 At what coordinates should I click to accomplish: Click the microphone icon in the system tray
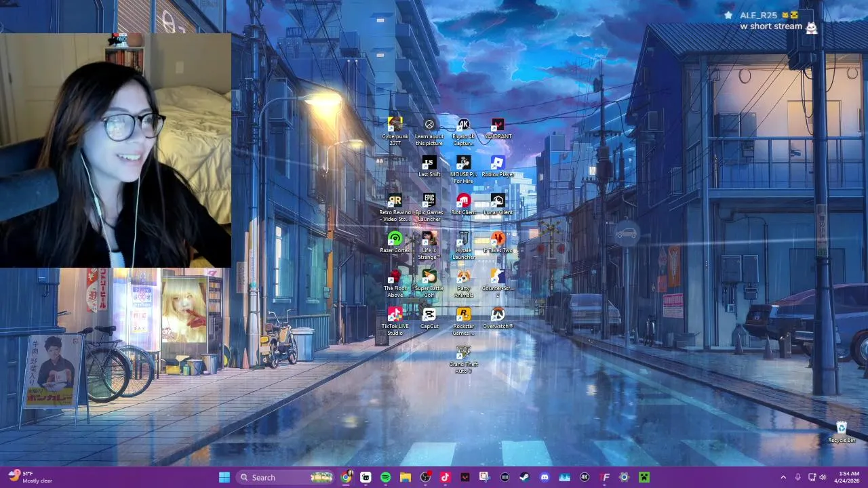(797, 477)
